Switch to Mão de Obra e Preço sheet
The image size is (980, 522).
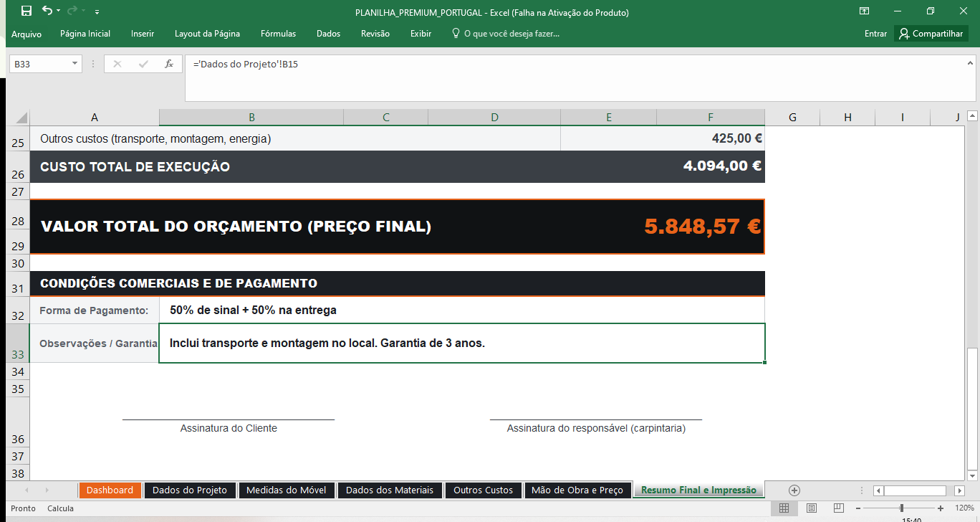(x=577, y=490)
